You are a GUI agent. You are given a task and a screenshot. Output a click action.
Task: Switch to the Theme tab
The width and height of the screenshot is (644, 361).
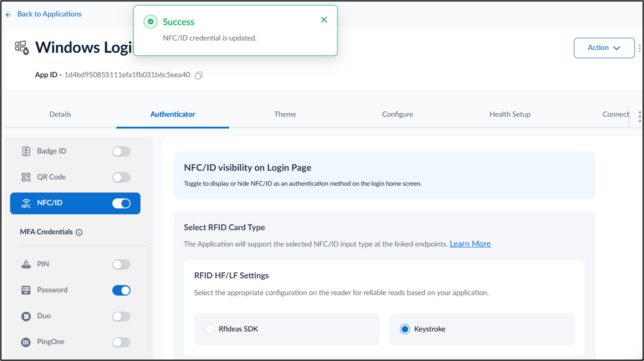(x=285, y=114)
